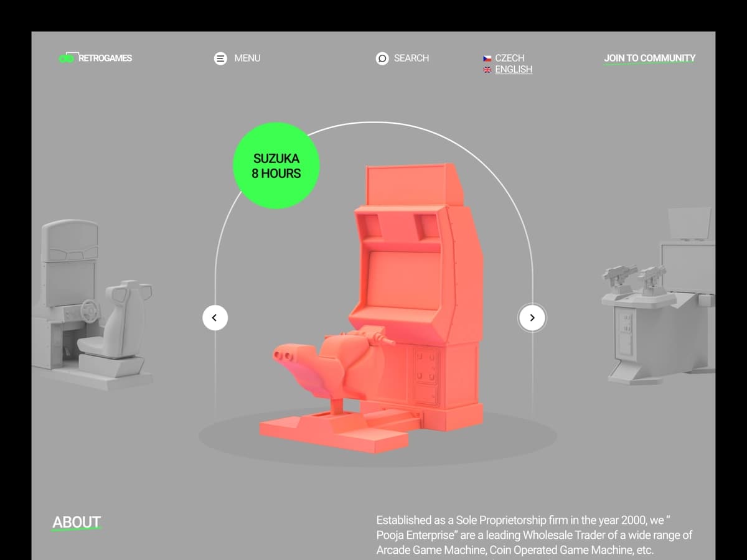Click JOIN TO COMMUNITY link
Viewport: 747px width, 560px height.
point(649,58)
